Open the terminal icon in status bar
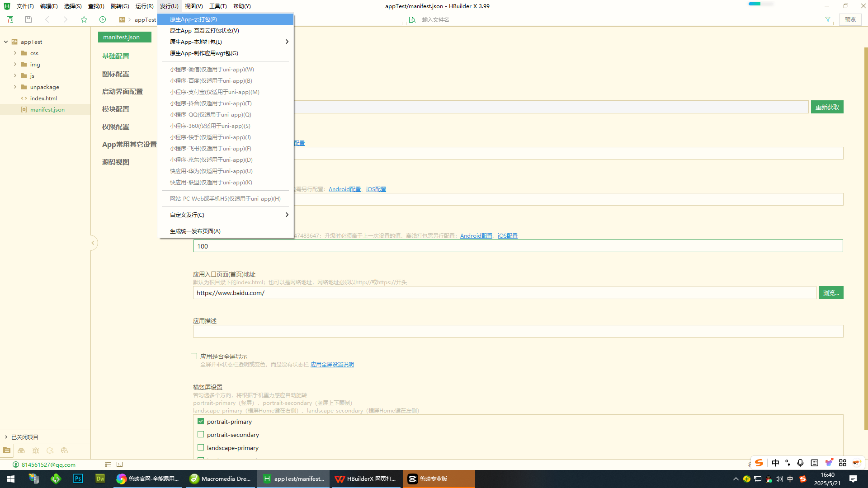The width and height of the screenshot is (868, 488). (120, 465)
